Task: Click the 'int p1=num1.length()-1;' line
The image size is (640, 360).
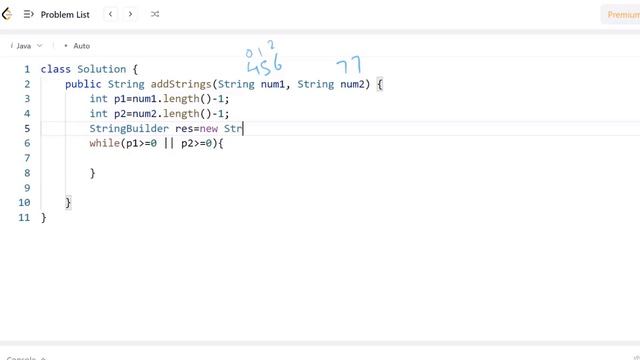Action: tap(160, 99)
